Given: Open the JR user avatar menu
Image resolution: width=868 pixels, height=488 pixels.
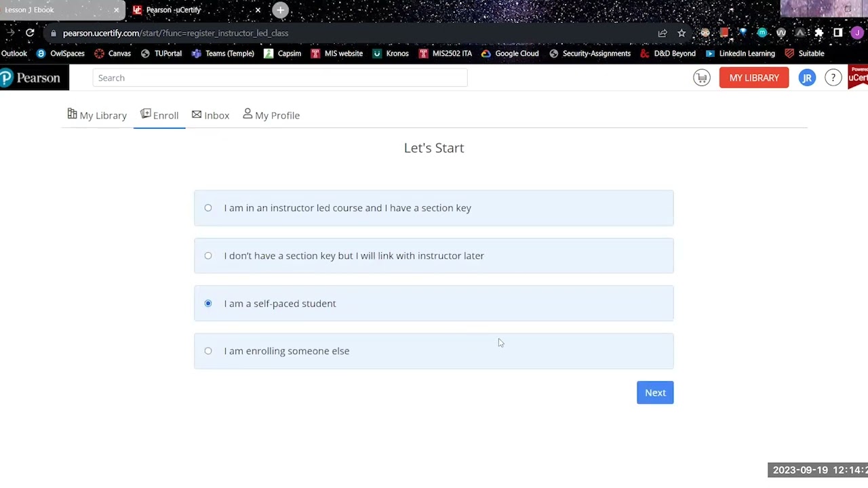Looking at the screenshot, I should (807, 78).
